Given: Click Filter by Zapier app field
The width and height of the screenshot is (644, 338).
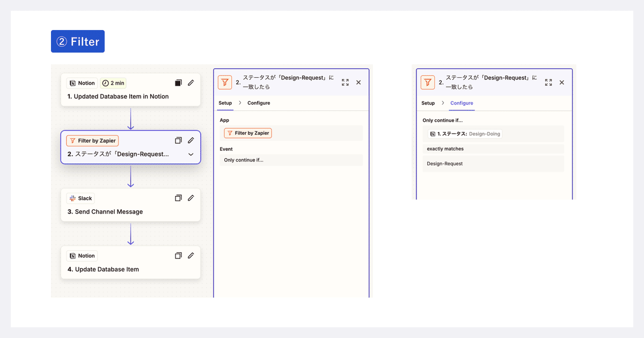Looking at the screenshot, I should tap(291, 133).
